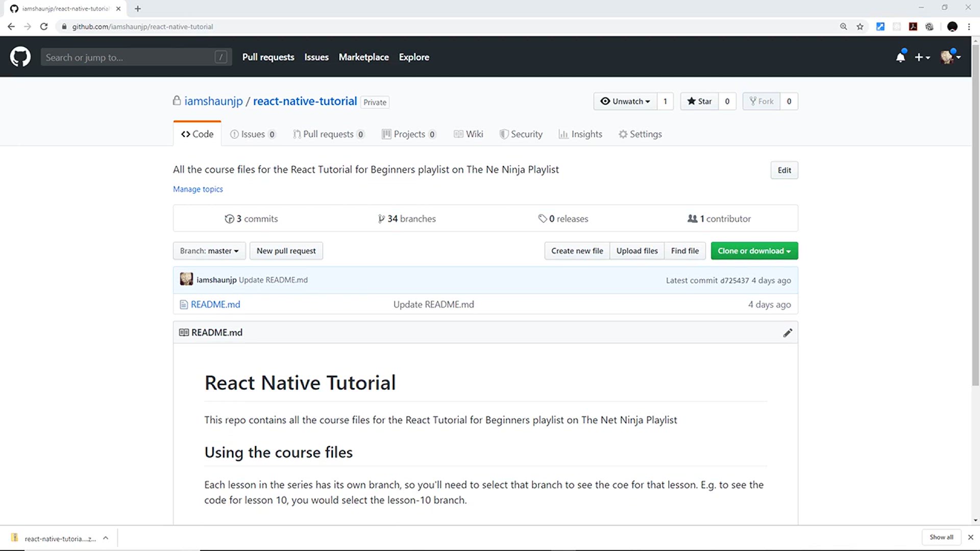Image resolution: width=980 pixels, height=551 pixels.
Task: Close the react-native-tutorial browser tab
Action: click(118, 9)
